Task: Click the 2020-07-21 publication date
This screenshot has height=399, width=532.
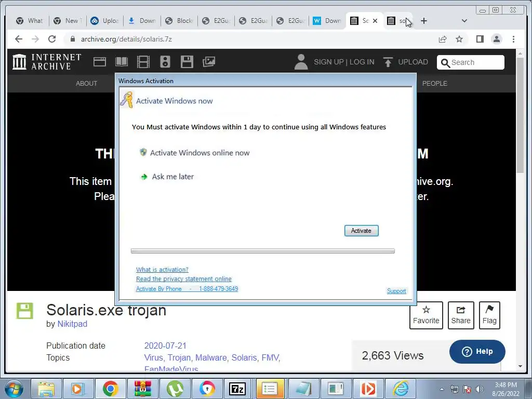Action: (165, 345)
